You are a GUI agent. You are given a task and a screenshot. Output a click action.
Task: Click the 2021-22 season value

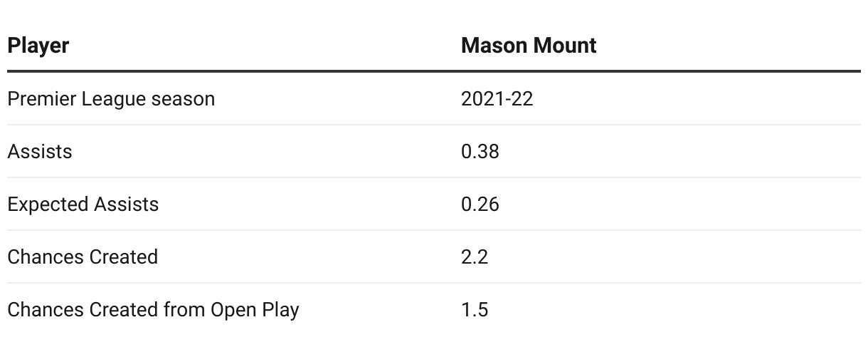(x=497, y=98)
